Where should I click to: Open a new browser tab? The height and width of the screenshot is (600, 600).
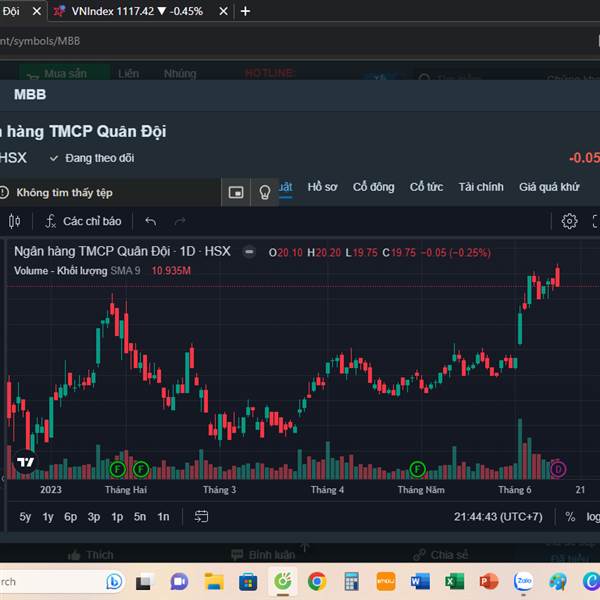[x=245, y=11]
